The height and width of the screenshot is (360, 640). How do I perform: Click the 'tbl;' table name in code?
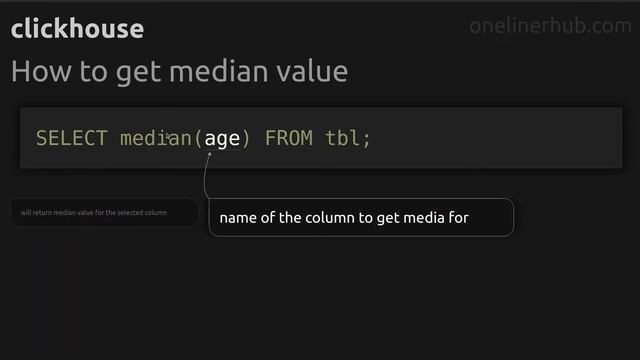[348, 138]
